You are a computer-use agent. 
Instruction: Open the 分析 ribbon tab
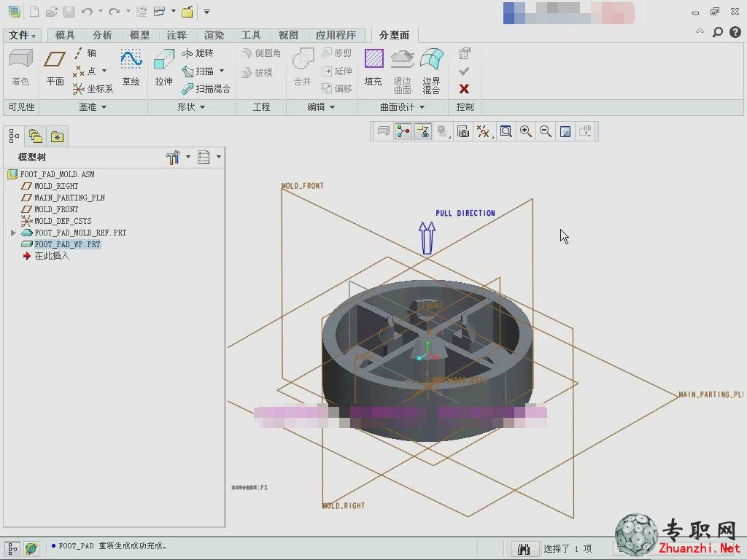(x=102, y=35)
